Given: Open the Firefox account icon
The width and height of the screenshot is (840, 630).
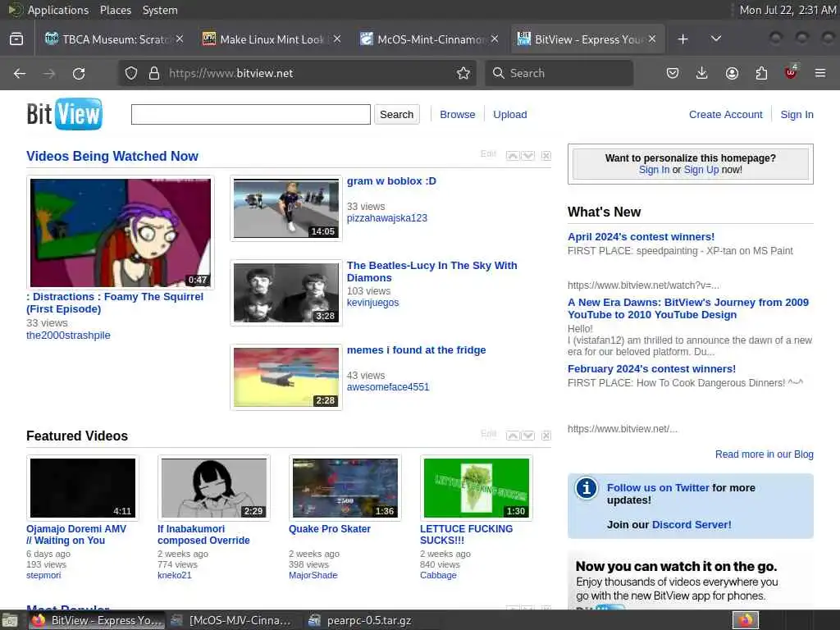Looking at the screenshot, I should (x=732, y=73).
